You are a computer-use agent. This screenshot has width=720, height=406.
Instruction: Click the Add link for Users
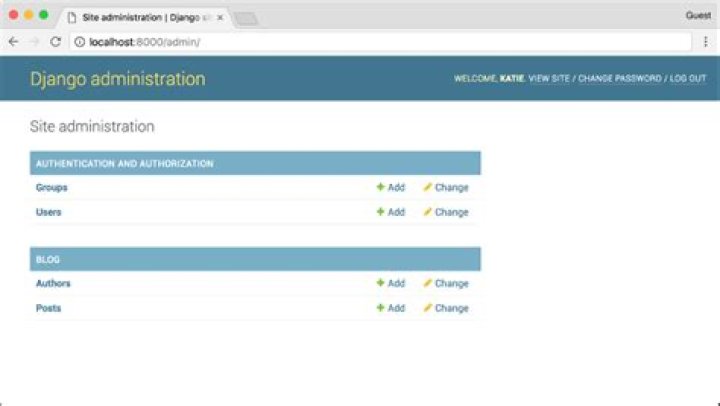coord(396,212)
